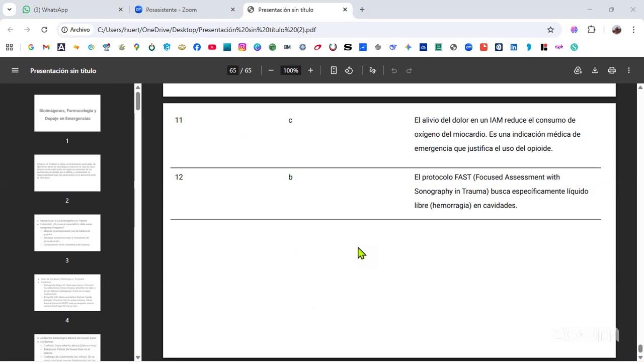This screenshot has width=644, height=362.
Task: Open the slide thumbnail below page 4
Action: pyautogui.click(x=67, y=348)
